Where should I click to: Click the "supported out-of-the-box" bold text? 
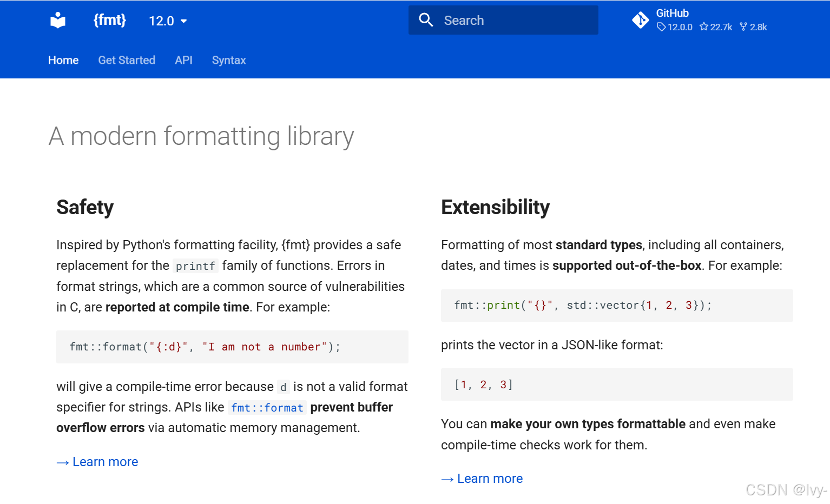point(627,266)
